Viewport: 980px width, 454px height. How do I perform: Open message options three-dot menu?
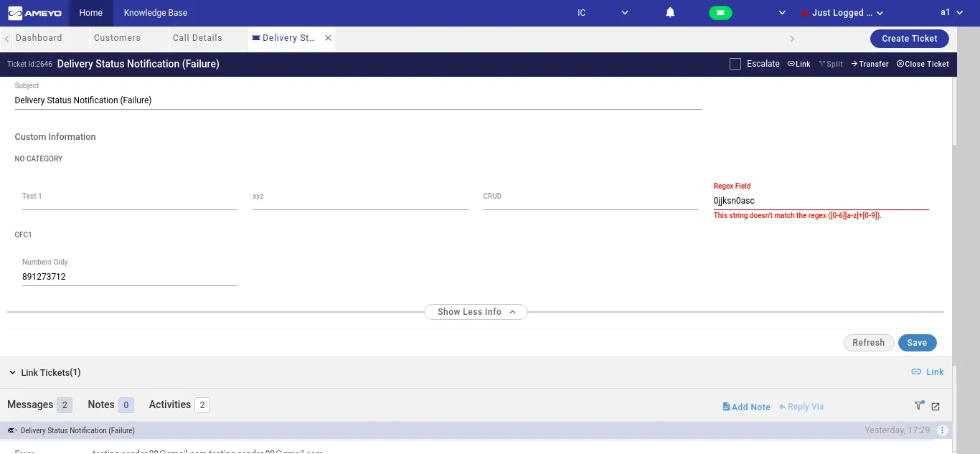(943, 430)
